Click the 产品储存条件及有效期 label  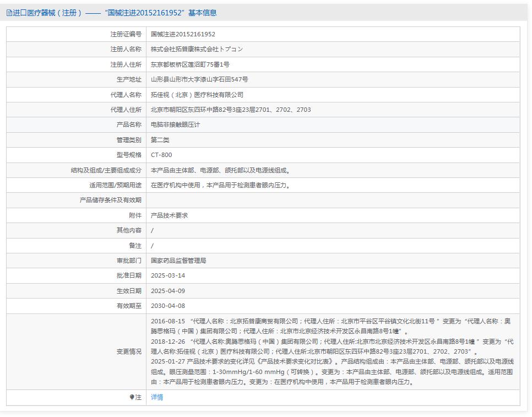[110, 200]
